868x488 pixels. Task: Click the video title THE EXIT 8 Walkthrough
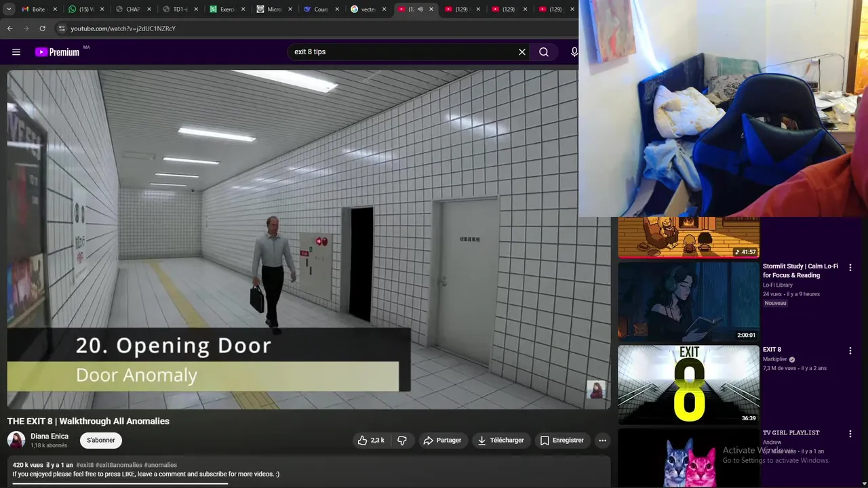pos(88,422)
